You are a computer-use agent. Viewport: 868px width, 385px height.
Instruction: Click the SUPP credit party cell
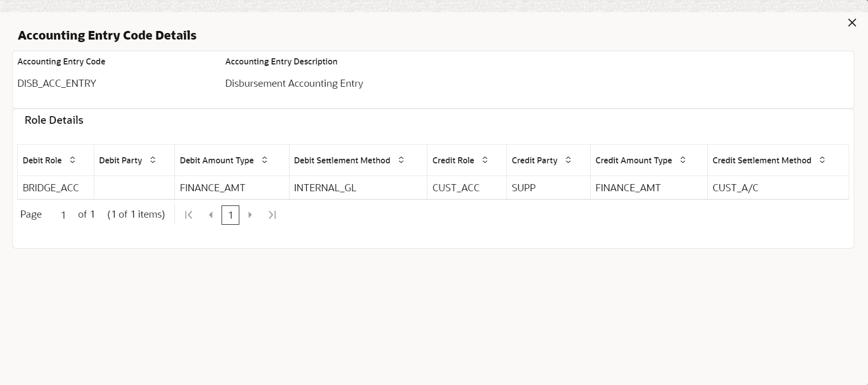coord(524,188)
